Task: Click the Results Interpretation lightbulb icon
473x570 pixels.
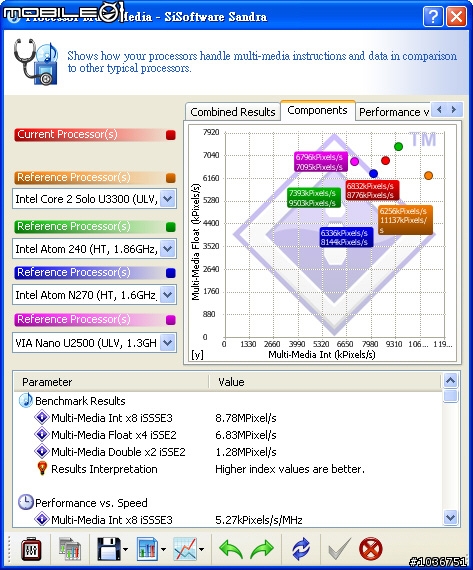Action: 42,468
